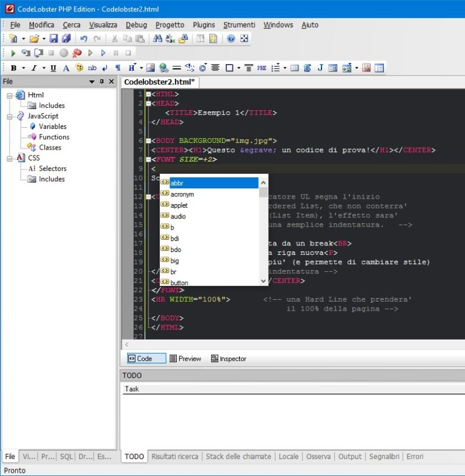This screenshot has height=476, width=465.
Task: Collapse the JavaScript tree node
Action: [10, 116]
